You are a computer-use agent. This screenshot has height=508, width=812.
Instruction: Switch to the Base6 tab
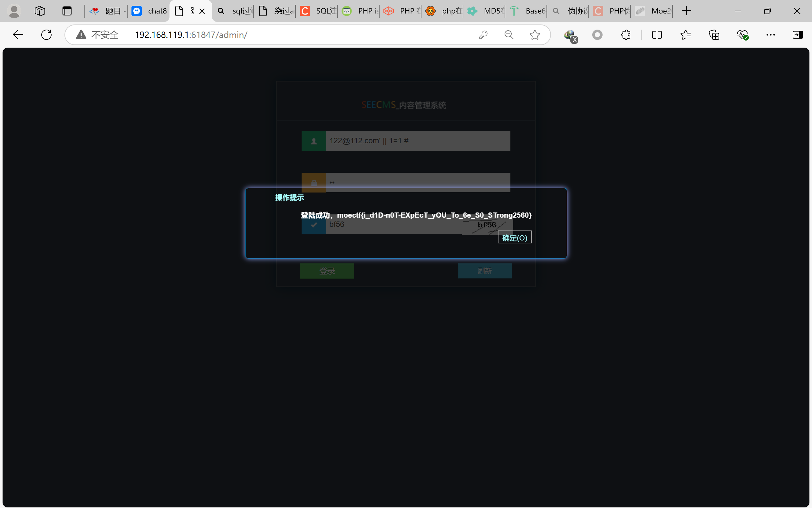(x=526, y=11)
